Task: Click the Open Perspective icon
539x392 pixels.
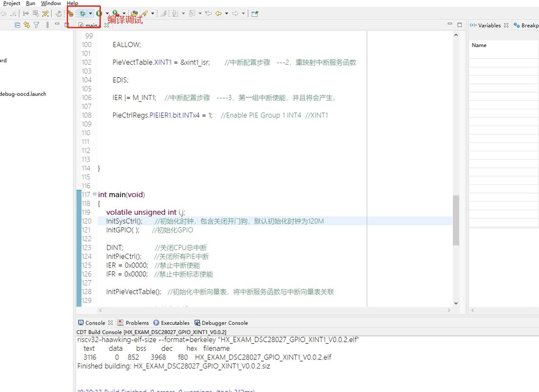Action: coord(255,14)
